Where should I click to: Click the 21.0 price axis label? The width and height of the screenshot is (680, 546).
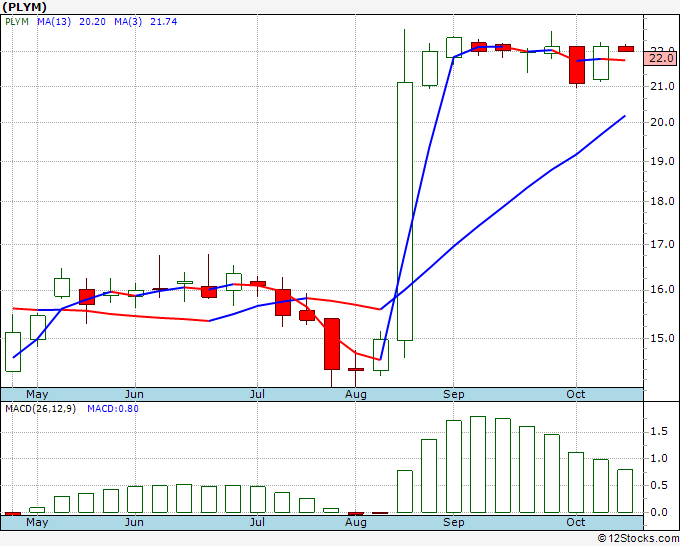point(661,86)
